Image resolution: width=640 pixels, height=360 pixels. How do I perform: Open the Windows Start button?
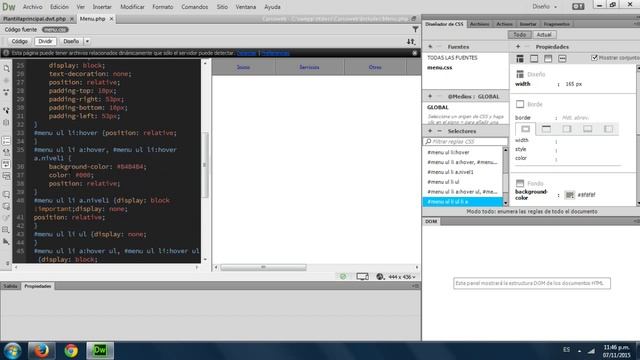12,351
